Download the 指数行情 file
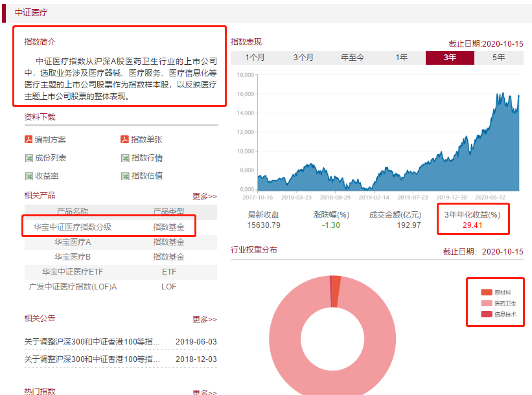 (147, 158)
